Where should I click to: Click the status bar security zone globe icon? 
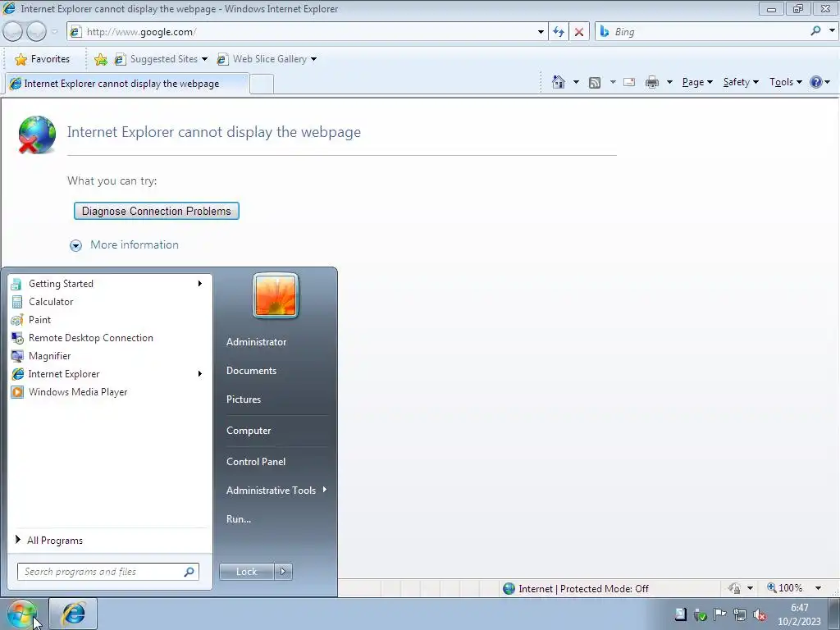coord(509,589)
